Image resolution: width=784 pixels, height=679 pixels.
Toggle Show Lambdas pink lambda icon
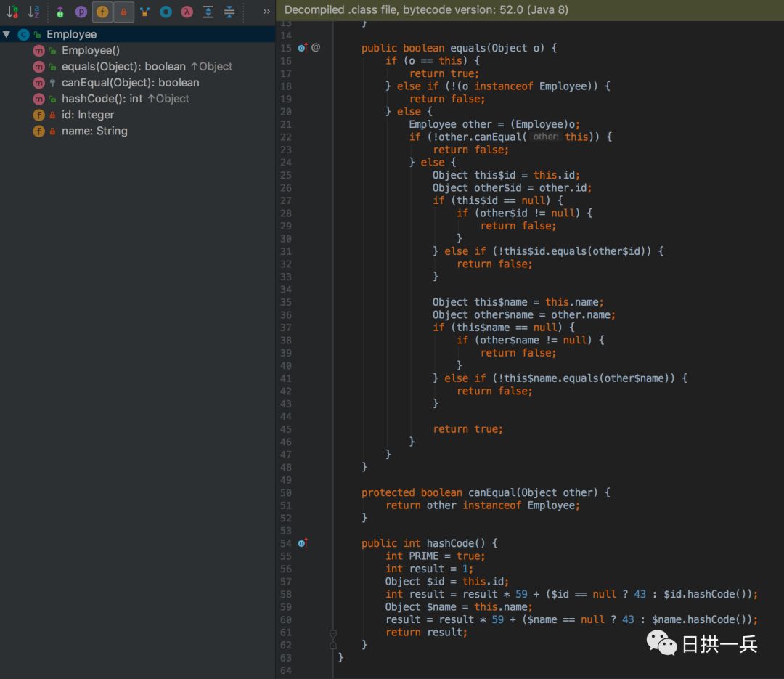click(187, 12)
